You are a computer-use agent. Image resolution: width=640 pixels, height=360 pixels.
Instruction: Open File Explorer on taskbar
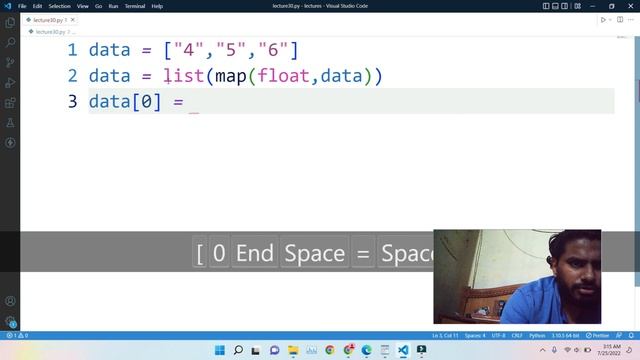tap(293, 350)
